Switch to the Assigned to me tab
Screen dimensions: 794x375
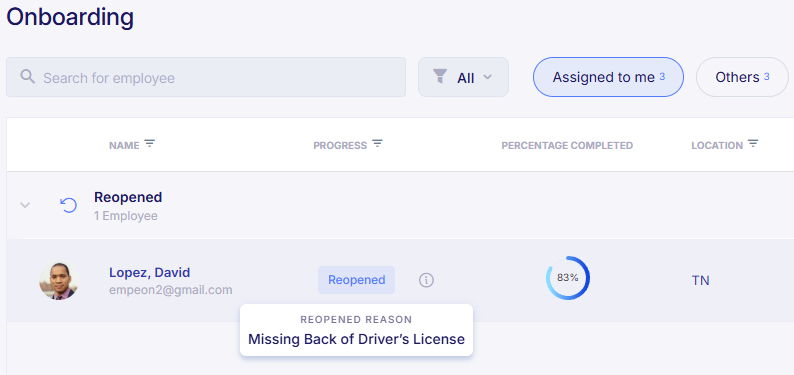tap(608, 77)
